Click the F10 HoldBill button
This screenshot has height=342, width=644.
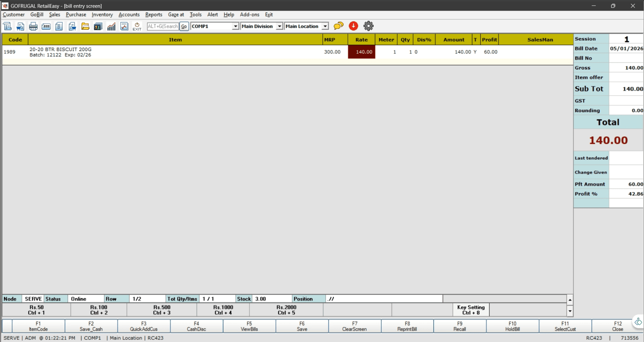pyautogui.click(x=512, y=326)
